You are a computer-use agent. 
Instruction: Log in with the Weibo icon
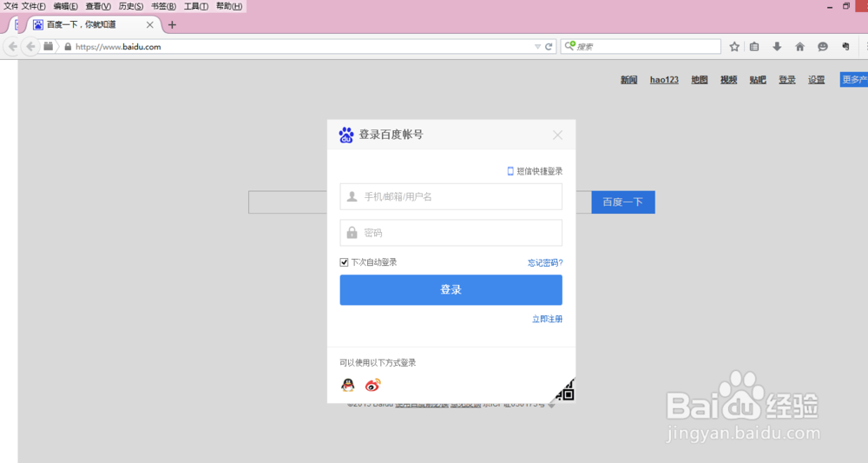click(x=373, y=385)
